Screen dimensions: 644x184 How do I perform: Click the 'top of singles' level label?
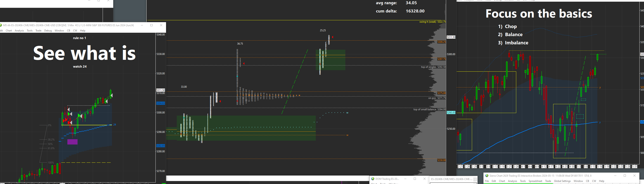coord(429,67)
